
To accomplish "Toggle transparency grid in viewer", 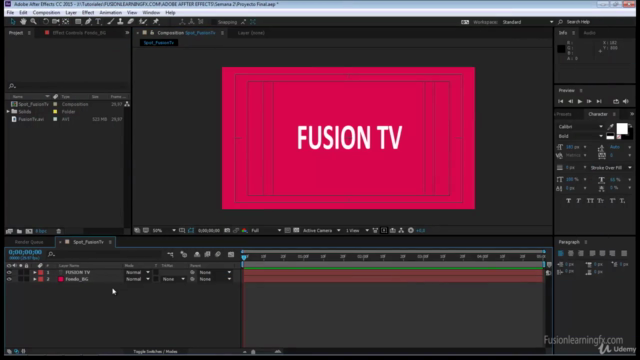I will pyautogui.click(x=296, y=231).
